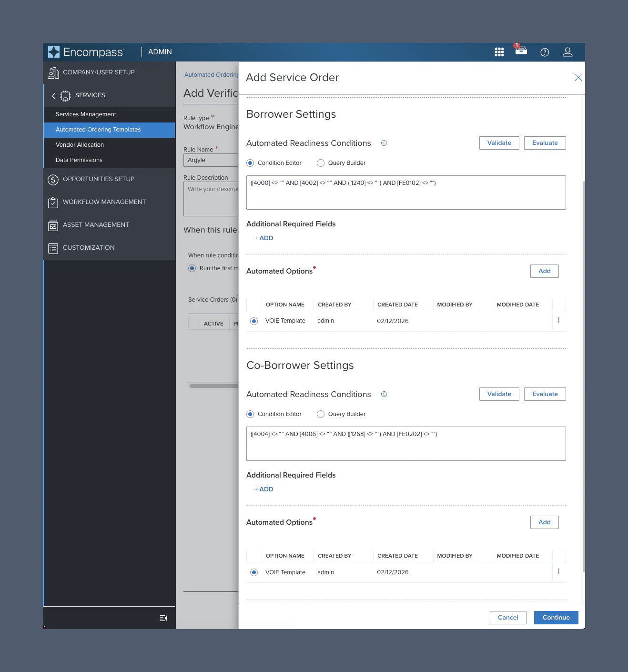Select the VOIE Template radio under Borrower Settings

[253, 321]
